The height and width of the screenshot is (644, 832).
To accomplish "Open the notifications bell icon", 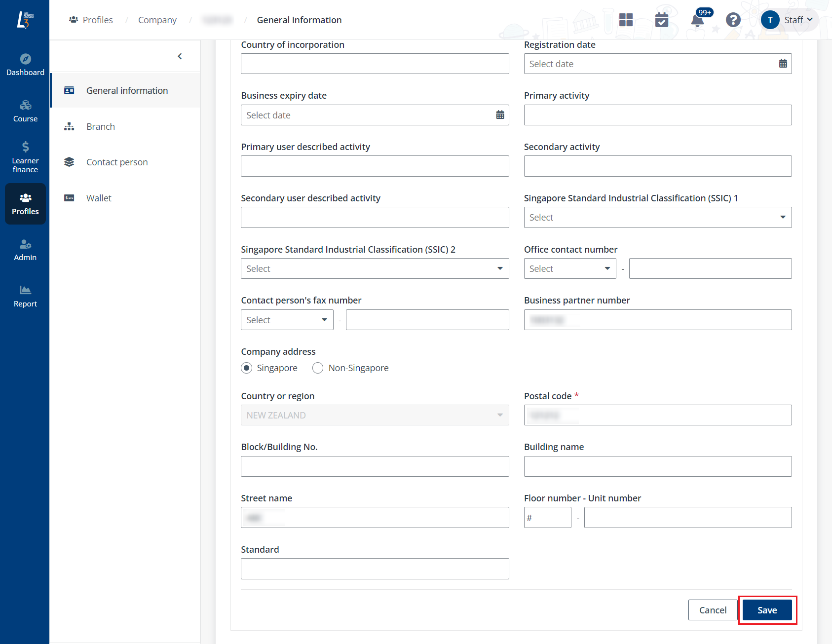I will [x=697, y=20].
